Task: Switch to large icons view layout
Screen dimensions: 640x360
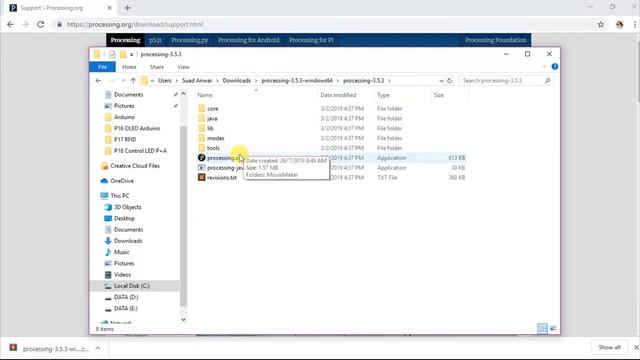Action: 553,328
